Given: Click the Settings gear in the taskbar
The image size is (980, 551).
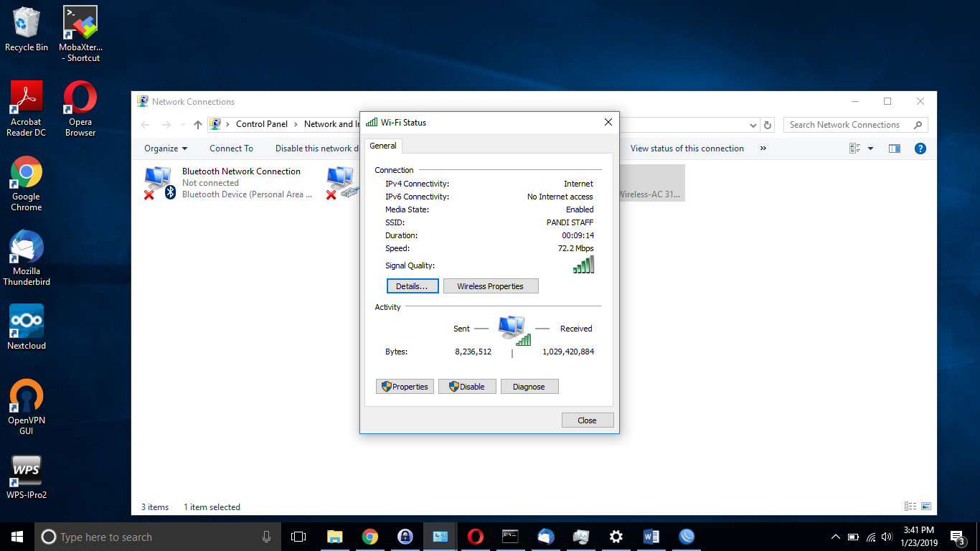Looking at the screenshot, I should click(616, 537).
